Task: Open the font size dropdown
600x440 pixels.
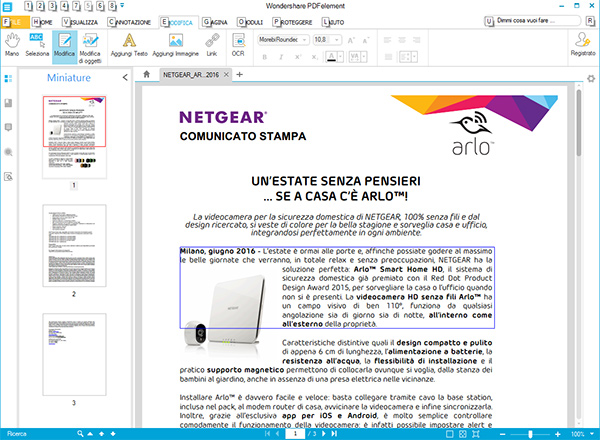Action: coord(336,40)
